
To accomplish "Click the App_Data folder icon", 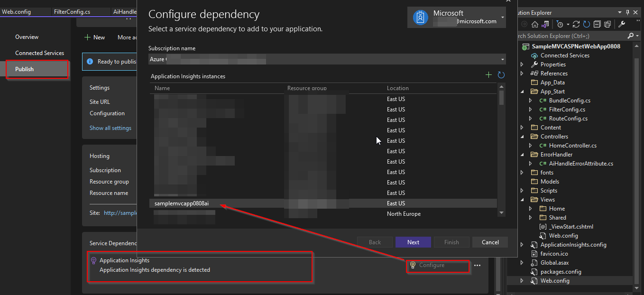I will tap(534, 83).
